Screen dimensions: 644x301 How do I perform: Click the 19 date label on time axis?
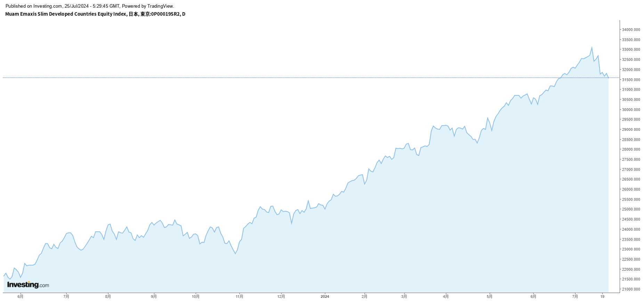click(602, 296)
